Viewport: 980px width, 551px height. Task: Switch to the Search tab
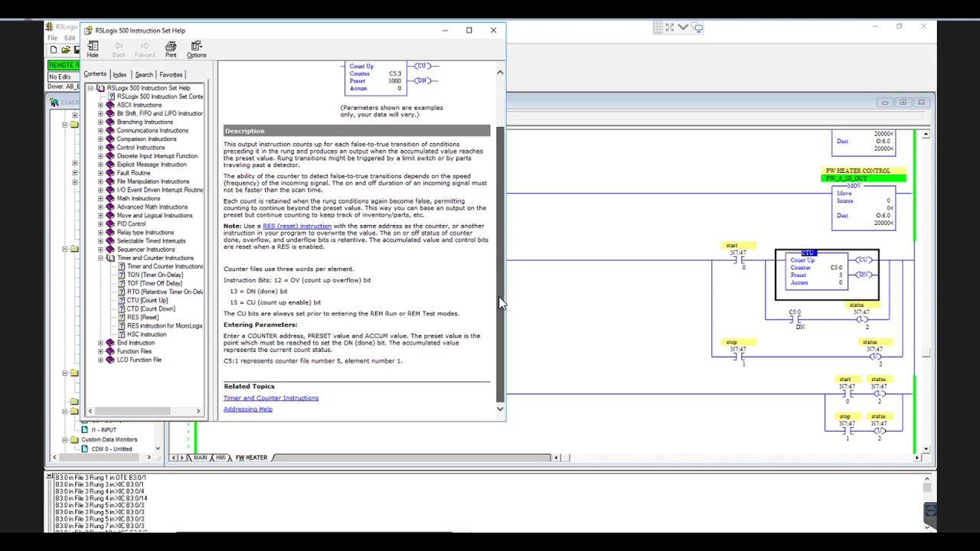coord(144,75)
